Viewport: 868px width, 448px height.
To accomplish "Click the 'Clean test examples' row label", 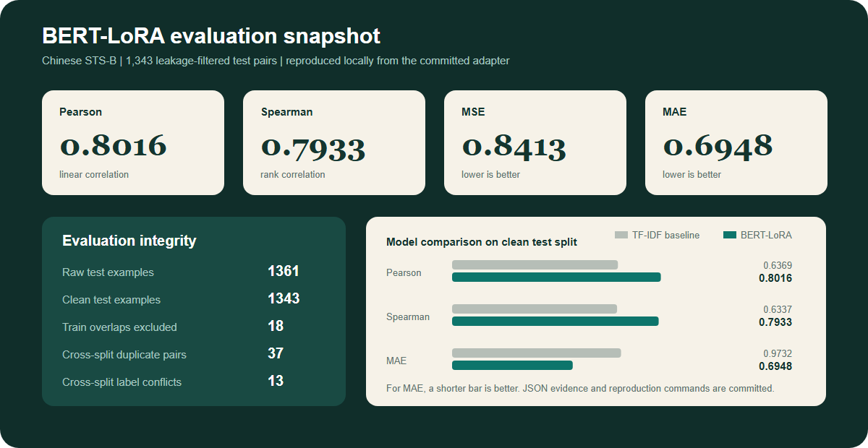I will click(x=111, y=300).
